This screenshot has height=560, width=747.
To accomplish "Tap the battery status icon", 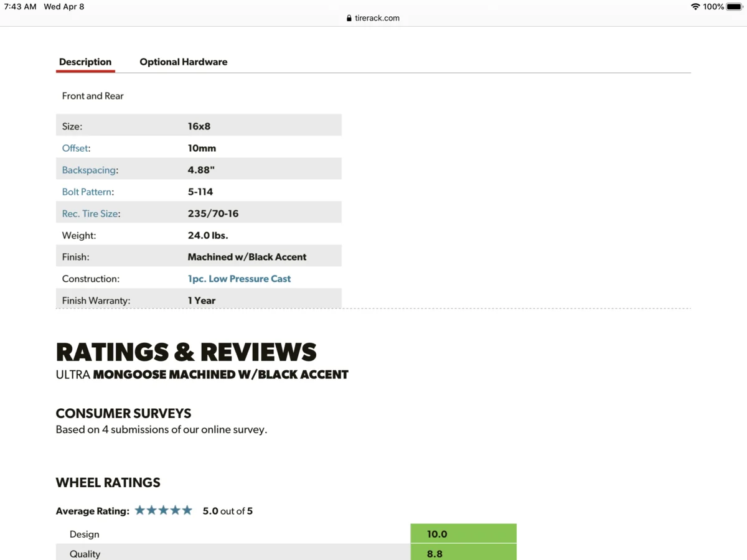I will [735, 7].
